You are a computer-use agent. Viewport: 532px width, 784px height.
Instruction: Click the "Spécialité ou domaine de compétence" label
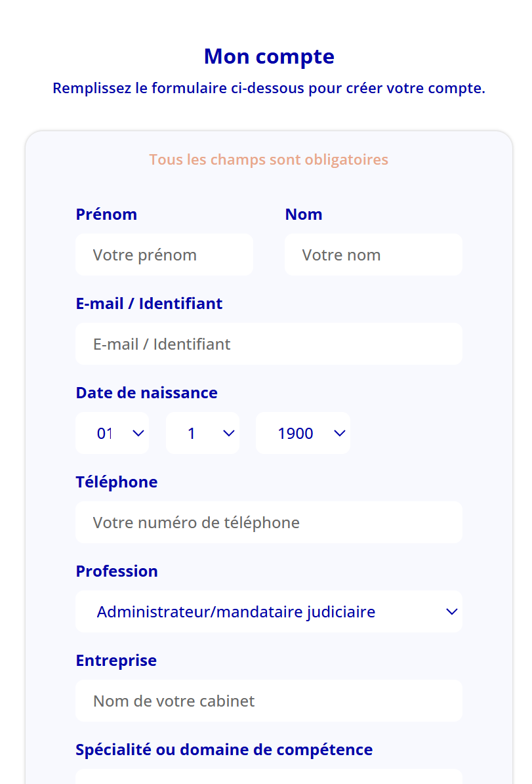(x=224, y=750)
